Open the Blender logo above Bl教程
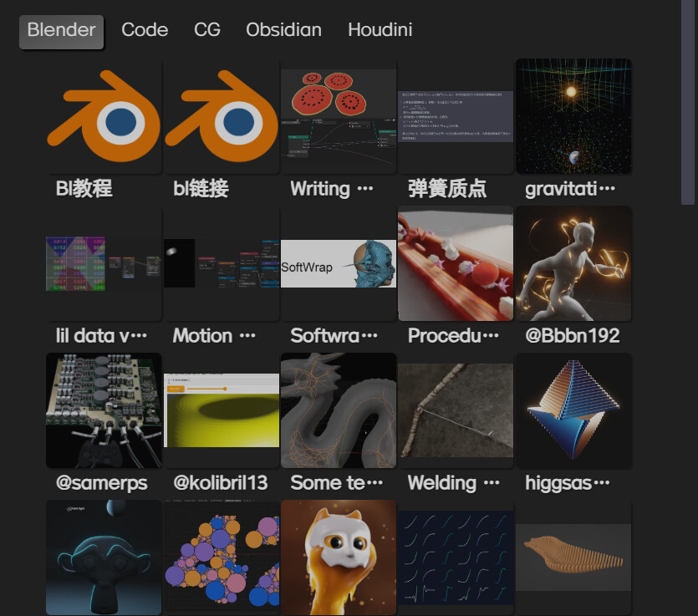 (x=104, y=116)
